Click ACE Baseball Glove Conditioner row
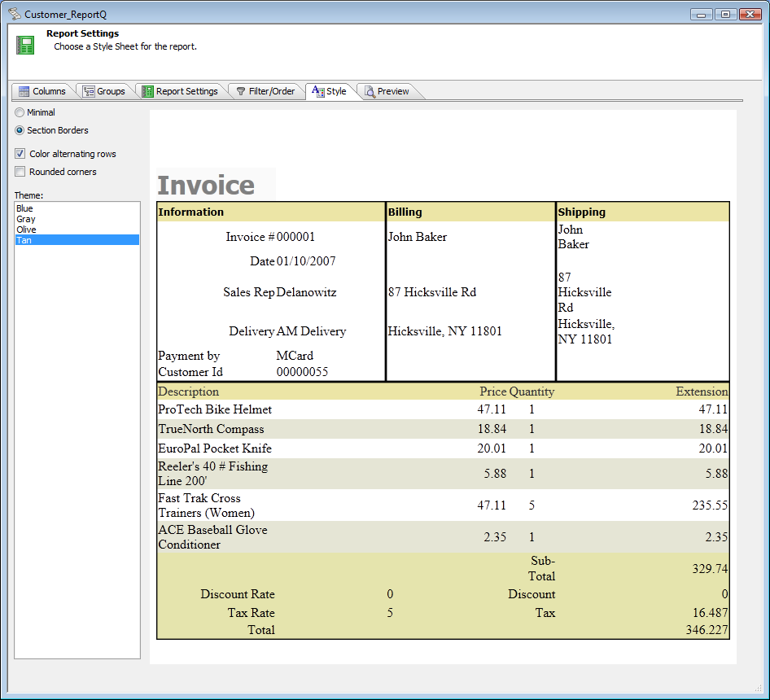Viewport: 770px width, 700px height. pyautogui.click(x=443, y=537)
